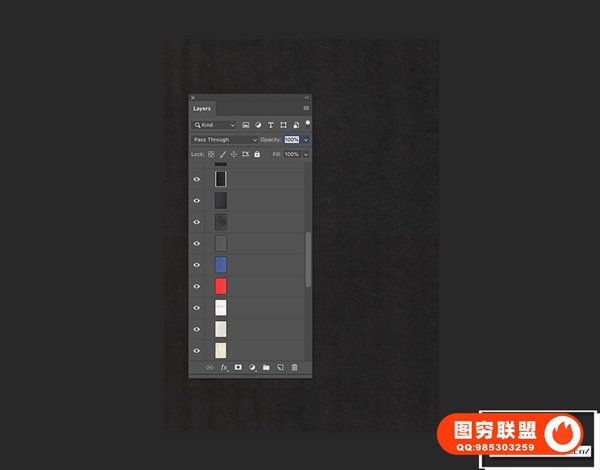Image resolution: width=600 pixels, height=470 pixels.
Task: Filter layers by adjustment layer type
Action: point(258,125)
